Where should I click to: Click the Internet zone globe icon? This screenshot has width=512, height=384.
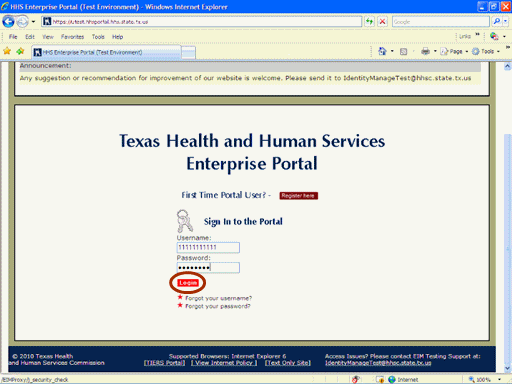tap(392, 379)
